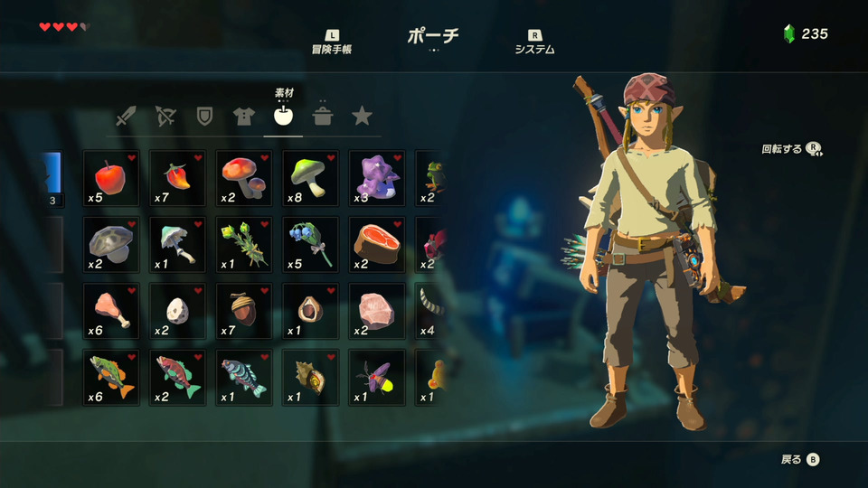Choose the purple rushroom cluster x3
This screenshot has width=868, height=488.
pos(376,178)
